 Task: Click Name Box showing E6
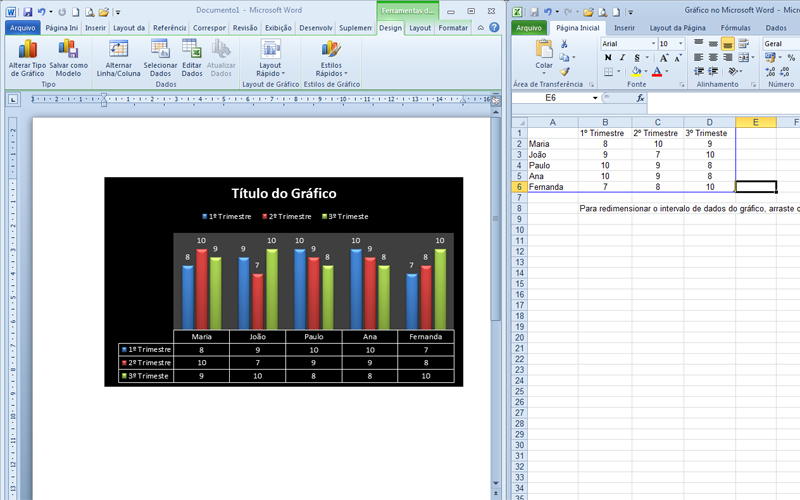(x=551, y=98)
